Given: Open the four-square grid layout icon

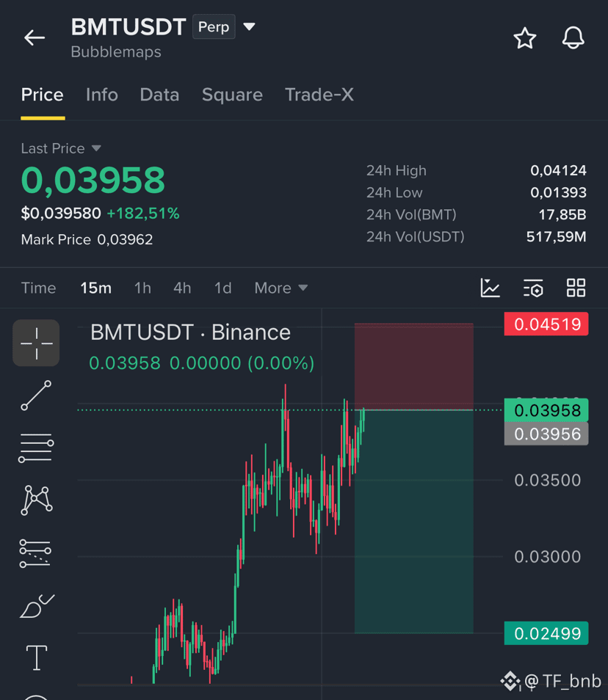Looking at the screenshot, I should point(576,288).
